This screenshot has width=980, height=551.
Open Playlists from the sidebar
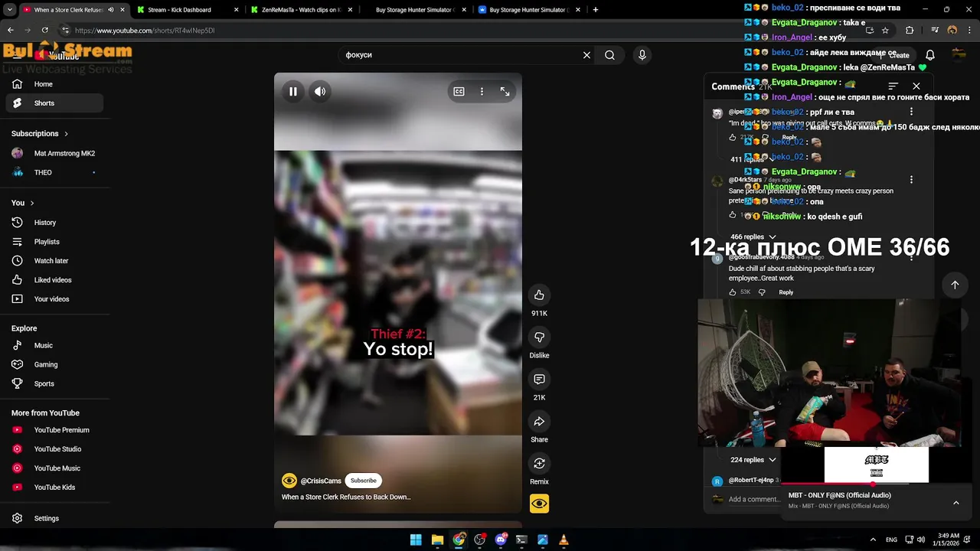(54, 242)
